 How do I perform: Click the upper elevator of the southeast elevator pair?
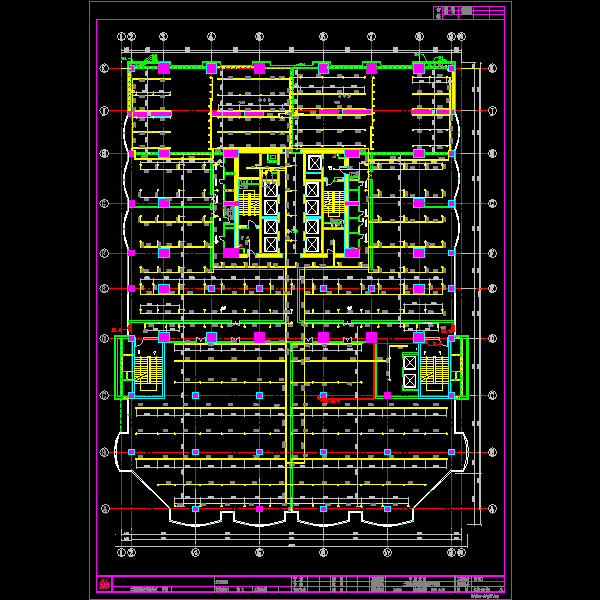410,362
